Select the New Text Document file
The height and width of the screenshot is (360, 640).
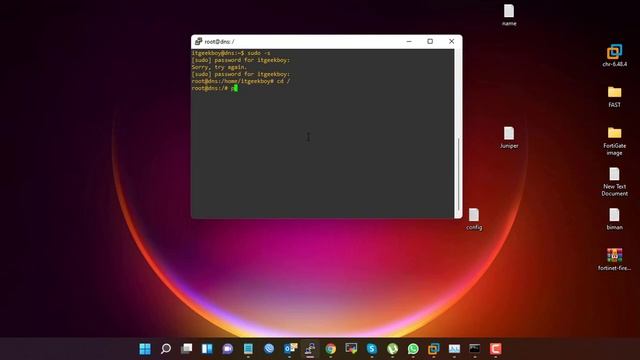[614, 182]
